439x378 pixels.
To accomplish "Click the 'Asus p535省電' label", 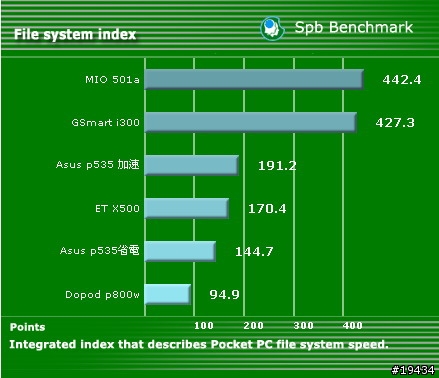I will point(100,251).
